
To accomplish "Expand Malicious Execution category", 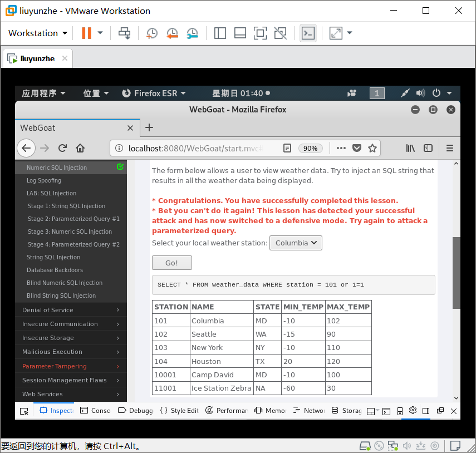I will (x=71, y=352).
